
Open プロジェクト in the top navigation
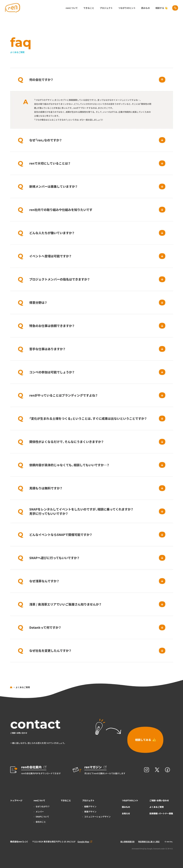pyautogui.click(x=106, y=8)
